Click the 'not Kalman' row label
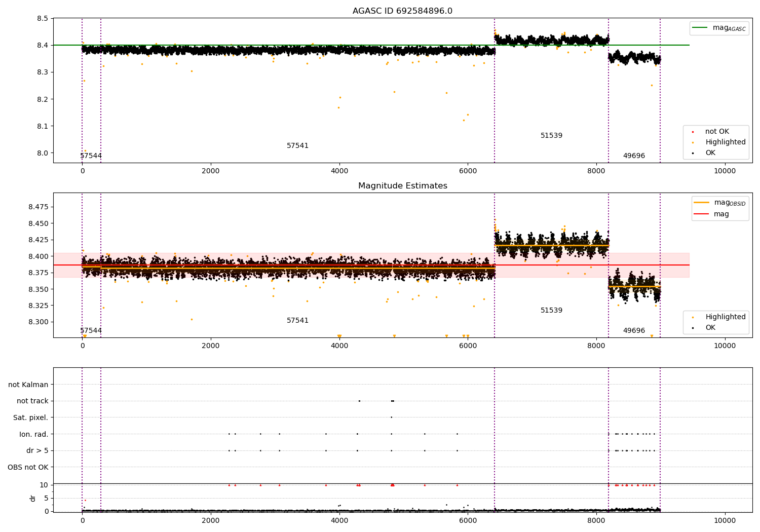This screenshot has width=760, height=532. (28, 385)
